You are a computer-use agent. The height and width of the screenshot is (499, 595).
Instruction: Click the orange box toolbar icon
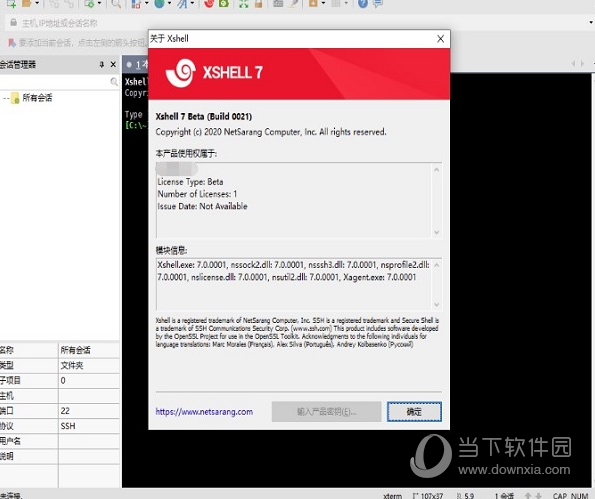(313, 4)
